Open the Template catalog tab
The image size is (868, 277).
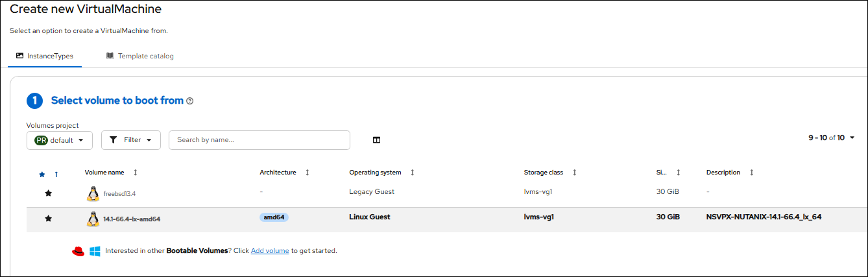coord(140,56)
